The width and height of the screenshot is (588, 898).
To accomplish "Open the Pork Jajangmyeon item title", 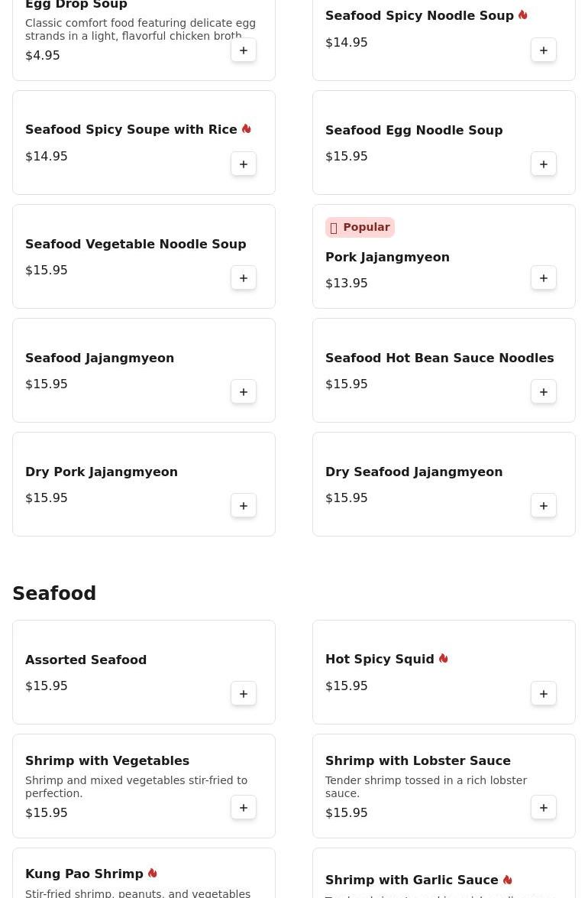I will (387, 258).
